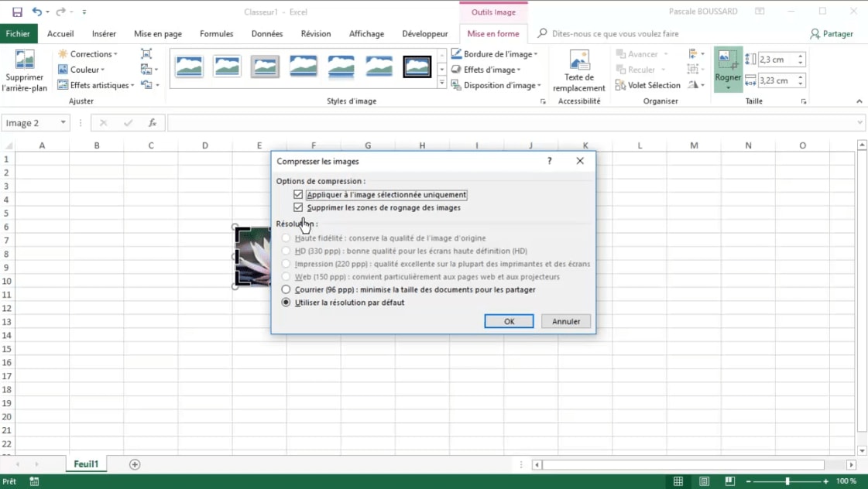Increase zoom with the plus control

pos(827,480)
